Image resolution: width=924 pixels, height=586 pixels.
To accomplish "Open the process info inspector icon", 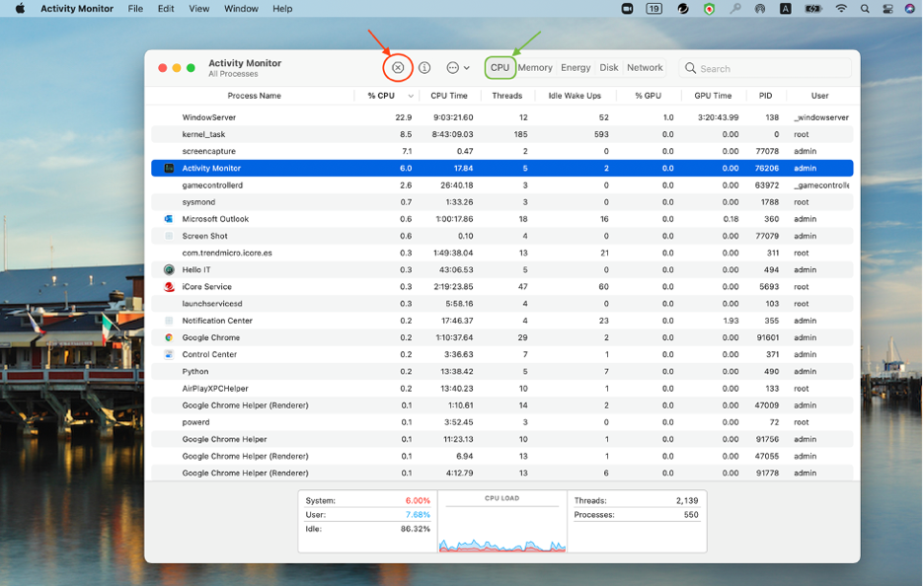I will (424, 68).
